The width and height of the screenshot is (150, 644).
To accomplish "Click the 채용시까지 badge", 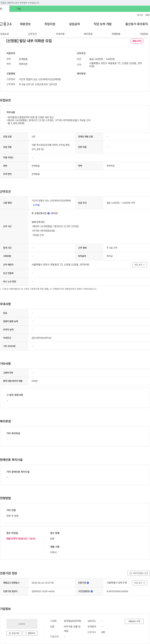I will click(x=137, y=41).
